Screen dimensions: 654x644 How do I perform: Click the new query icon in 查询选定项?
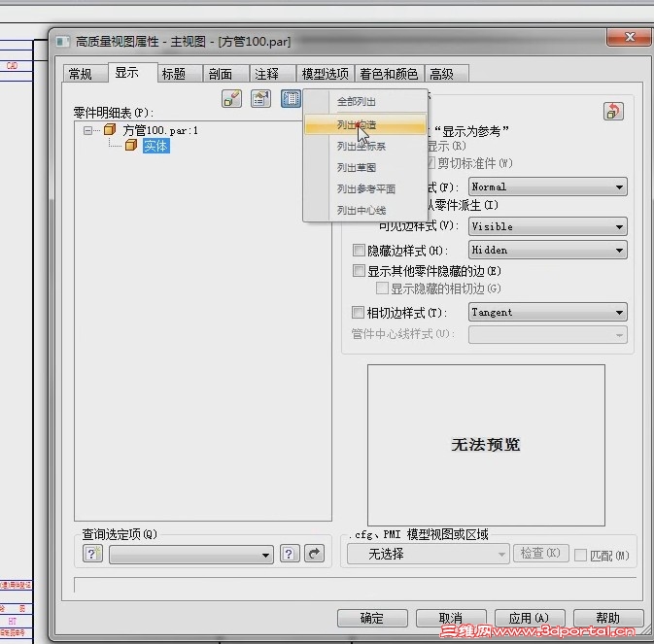click(x=92, y=554)
